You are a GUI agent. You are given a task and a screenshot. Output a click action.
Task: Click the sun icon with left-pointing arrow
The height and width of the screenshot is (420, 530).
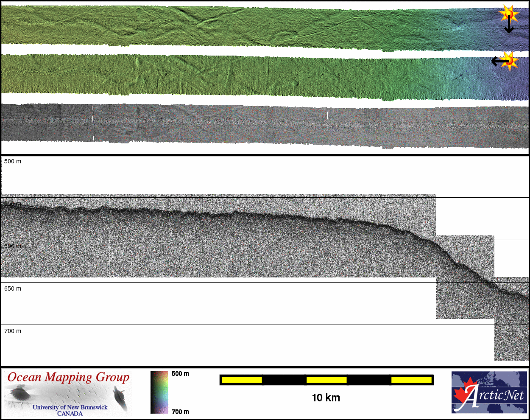tap(507, 61)
